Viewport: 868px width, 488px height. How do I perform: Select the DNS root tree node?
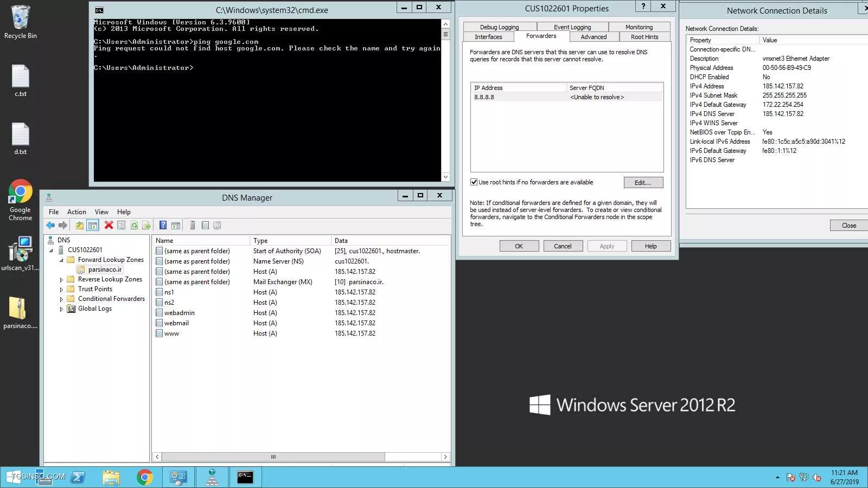63,240
